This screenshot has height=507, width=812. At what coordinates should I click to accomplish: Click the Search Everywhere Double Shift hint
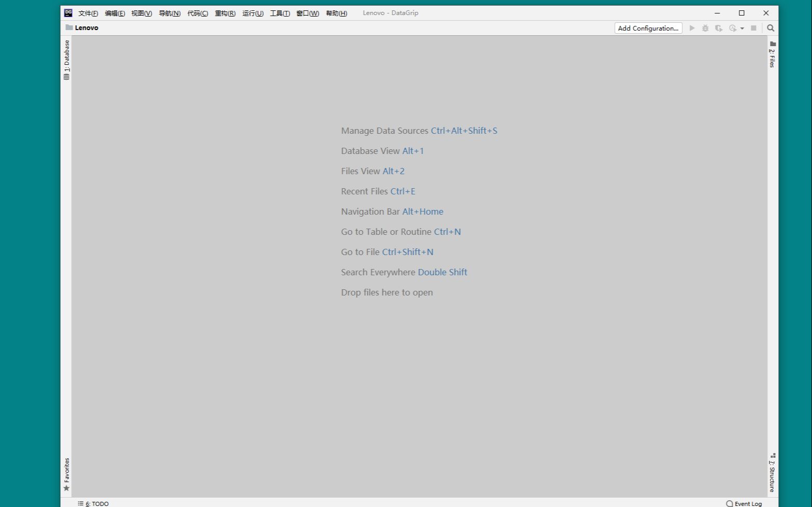[x=404, y=272]
